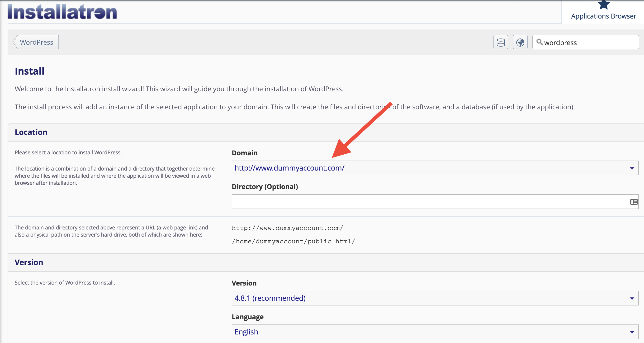Navigate back using the WordPress breadcrumb
This screenshot has height=343, width=644.
36,42
